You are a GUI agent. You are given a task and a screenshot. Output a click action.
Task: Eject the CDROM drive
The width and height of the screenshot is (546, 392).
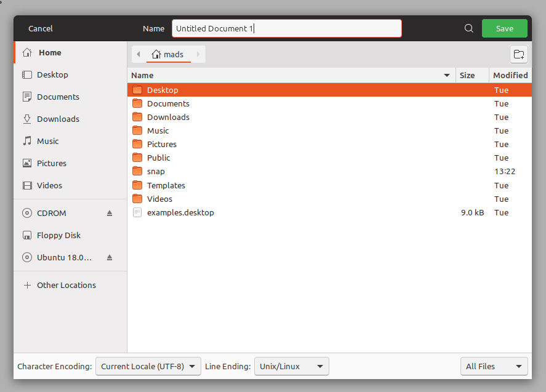click(110, 213)
